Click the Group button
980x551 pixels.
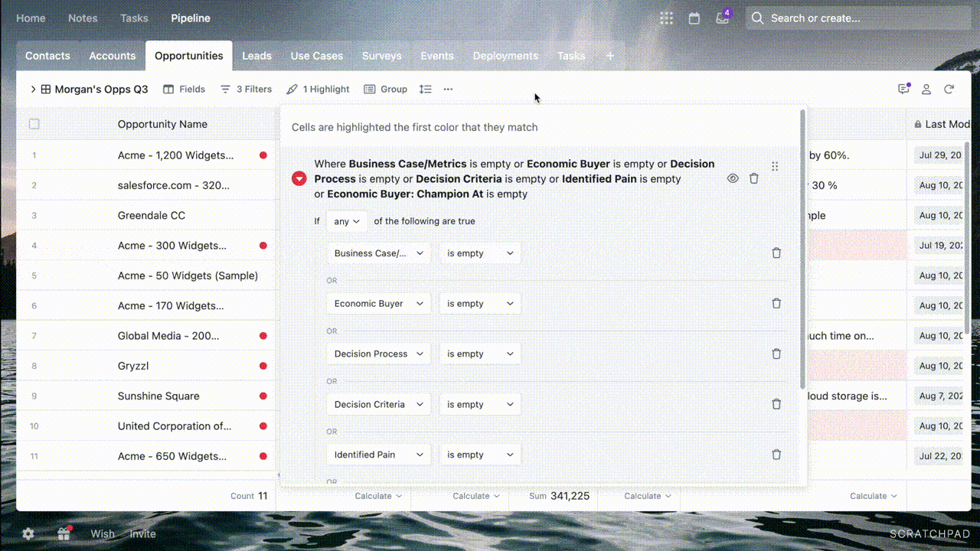[385, 89]
